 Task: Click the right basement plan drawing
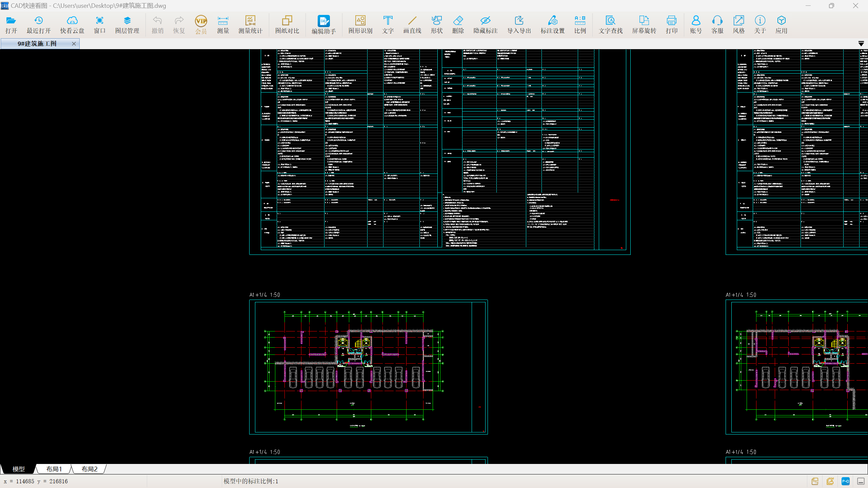pyautogui.click(x=797, y=367)
